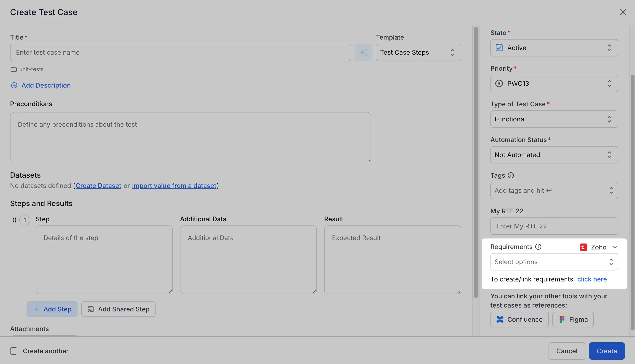Open the Template dropdown
Image resolution: width=635 pixels, height=364 pixels.
point(418,52)
